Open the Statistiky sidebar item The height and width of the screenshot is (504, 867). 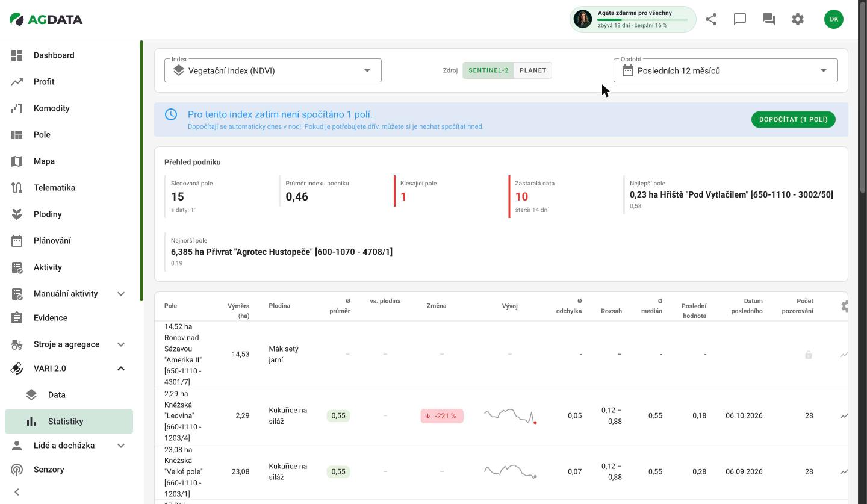click(x=69, y=422)
